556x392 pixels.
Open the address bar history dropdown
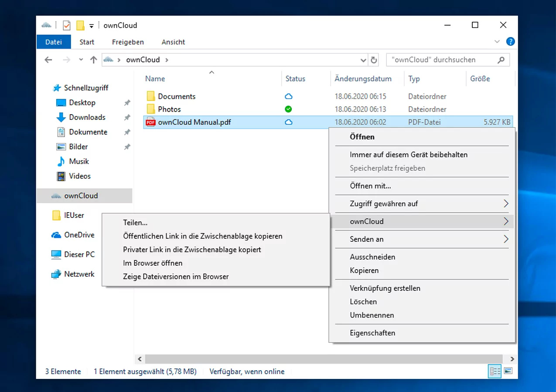point(364,60)
